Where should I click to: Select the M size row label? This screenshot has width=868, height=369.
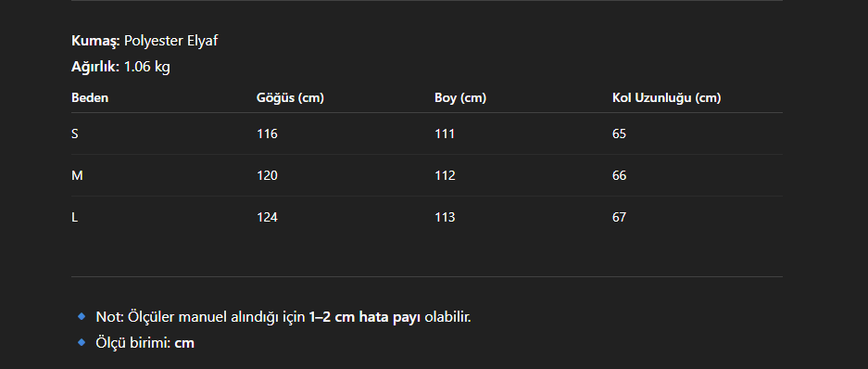click(77, 175)
